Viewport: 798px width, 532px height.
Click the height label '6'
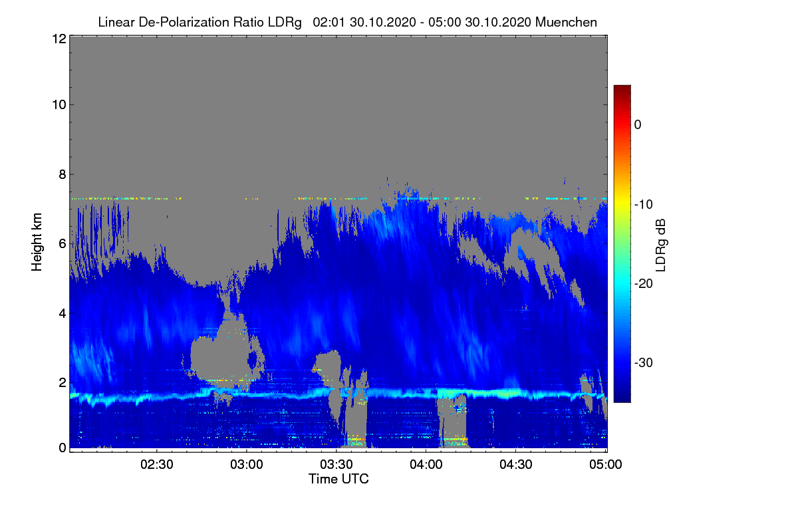62,243
